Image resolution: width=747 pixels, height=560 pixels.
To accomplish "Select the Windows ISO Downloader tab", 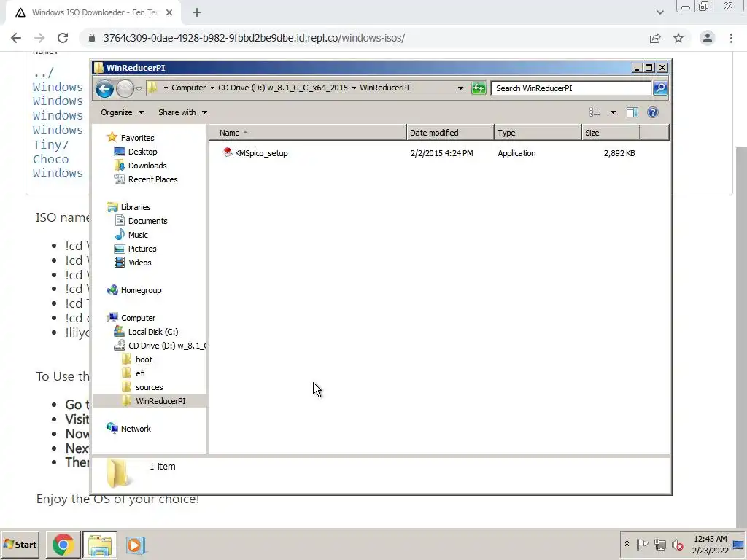I will coord(93,13).
